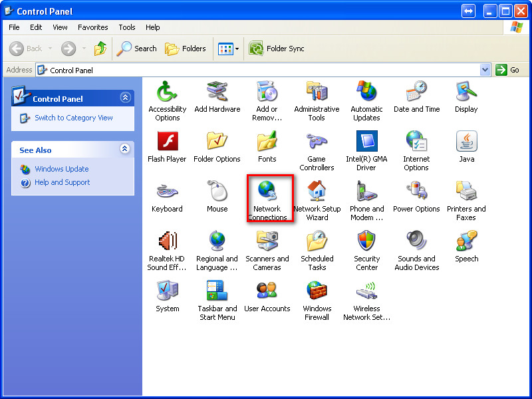The width and height of the screenshot is (532, 399).
Task: Expand the Forward history dropdown arrow
Action: (x=84, y=48)
